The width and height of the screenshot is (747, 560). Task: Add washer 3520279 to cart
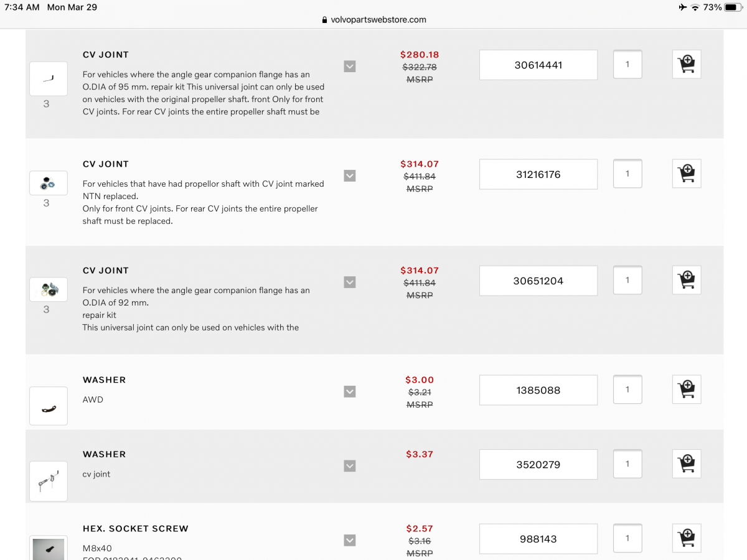tap(687, 464)
